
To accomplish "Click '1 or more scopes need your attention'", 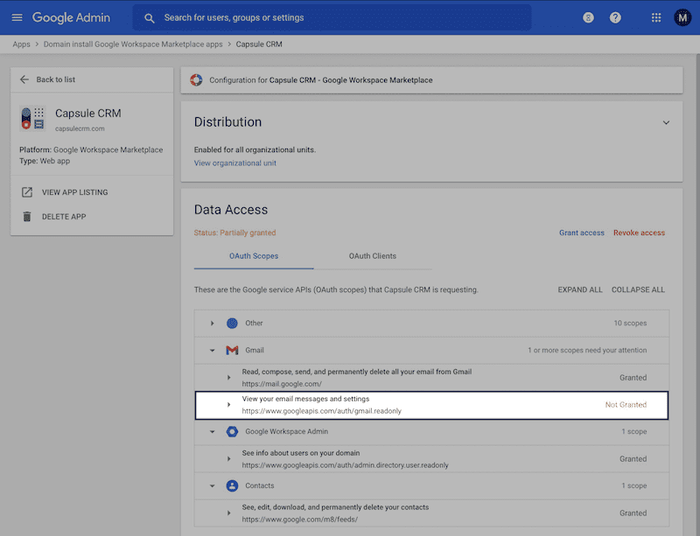I will pos(587,350).
